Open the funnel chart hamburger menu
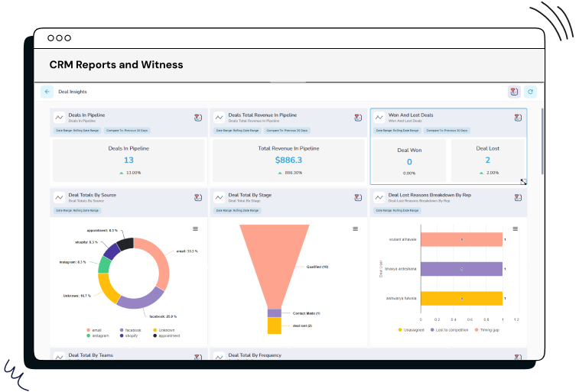The height and width of the screenshot is (392, 579). 355,229
